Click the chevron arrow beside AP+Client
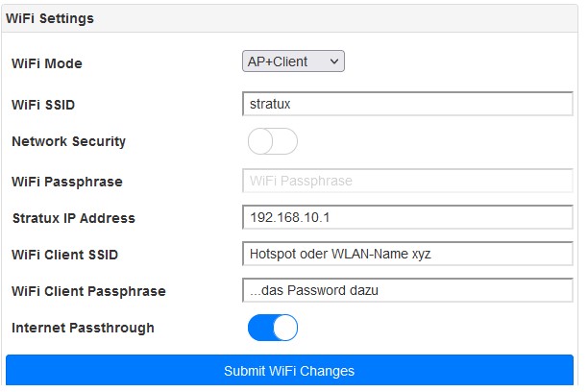The image size is (588, 392). [334, 61]
